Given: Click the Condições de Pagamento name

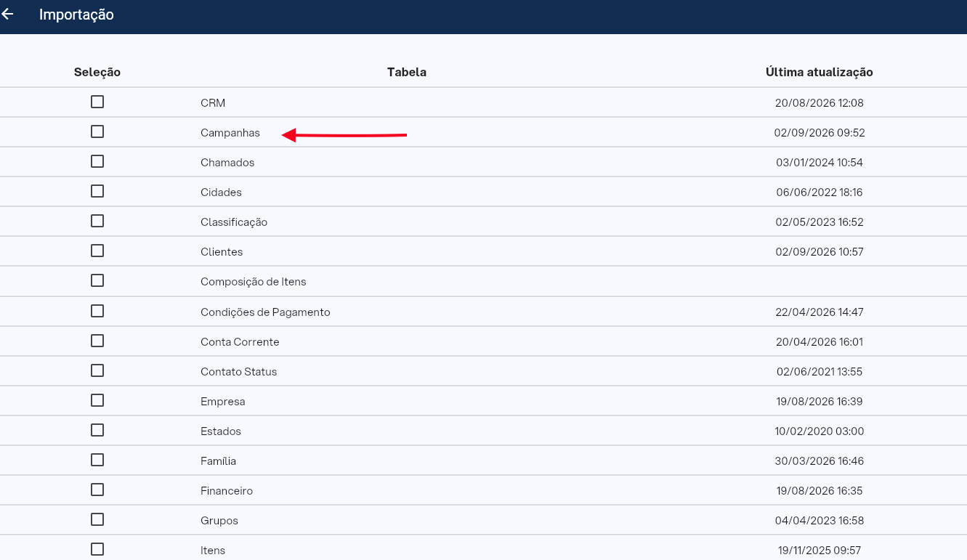Looking at the screenshot, I should (x=265, y=312).
